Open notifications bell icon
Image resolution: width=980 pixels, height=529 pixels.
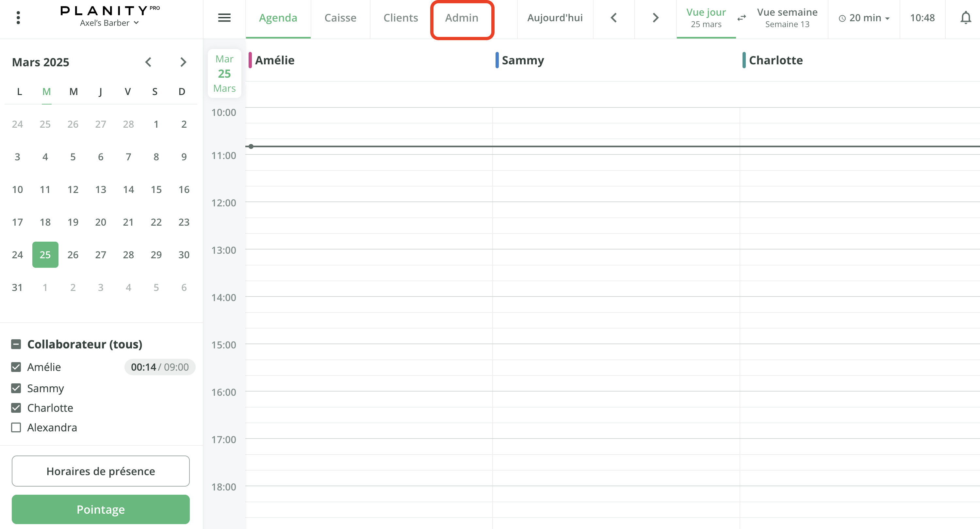[965, 18]
